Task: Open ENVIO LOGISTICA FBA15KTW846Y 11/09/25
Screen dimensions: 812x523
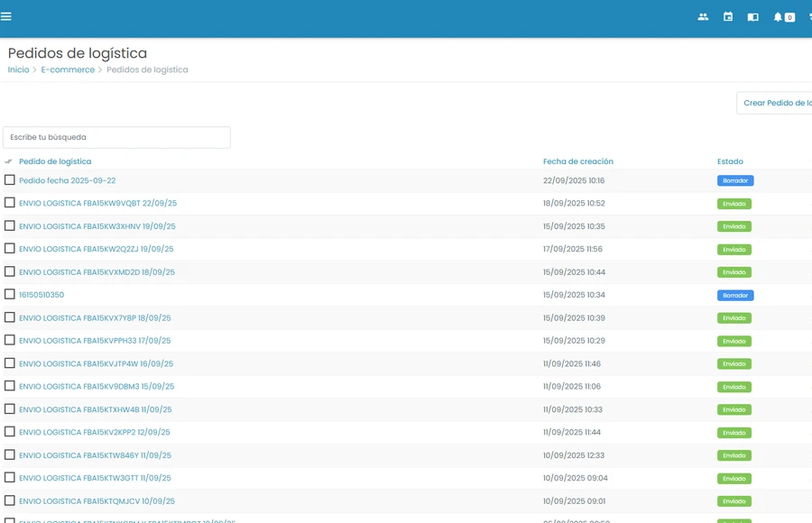Action: (x=96, y=455)
